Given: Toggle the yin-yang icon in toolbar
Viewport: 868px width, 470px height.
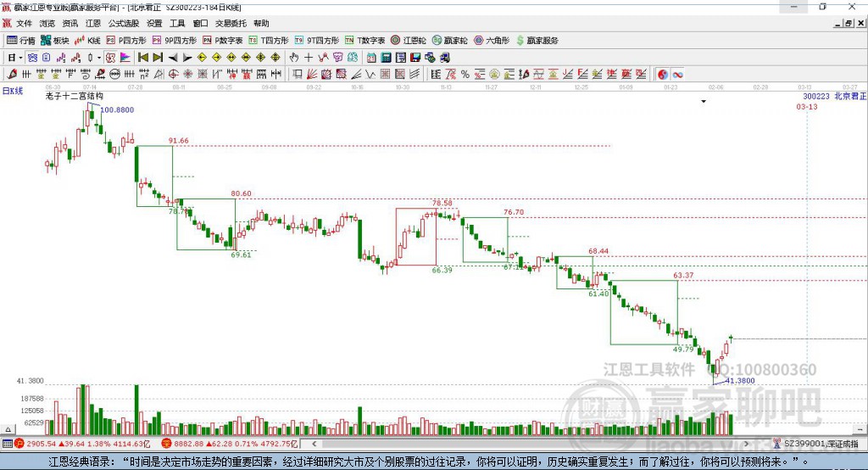Looking at the screenshot, I should tap(663, 74).
